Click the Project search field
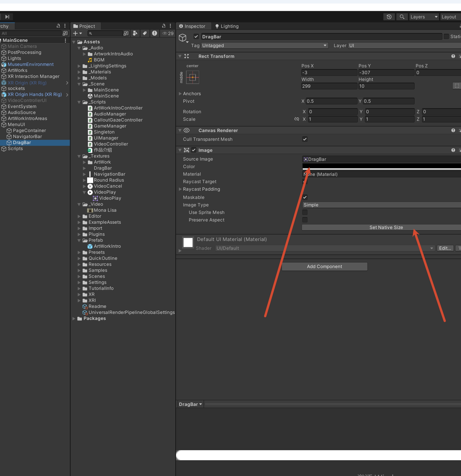The width and height of the screenshot is (461, 476). (x=105, y=33)
